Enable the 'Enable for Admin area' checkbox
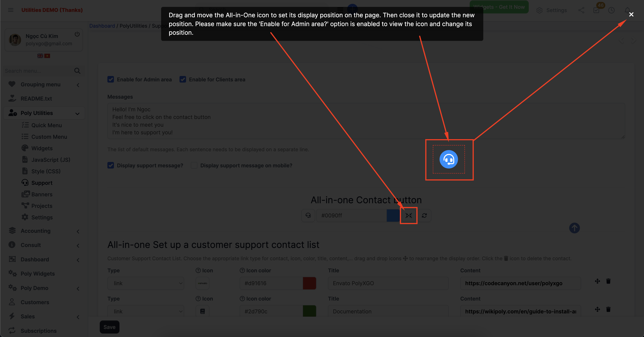The height and width of the screenshot is (337, 644). click(111, 79)
